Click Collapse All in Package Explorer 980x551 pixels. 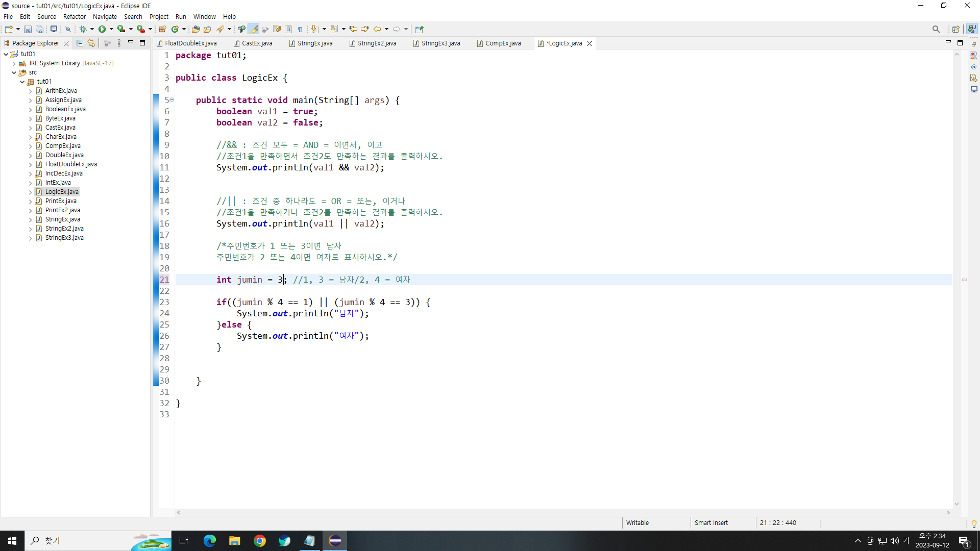tap(80, 43)
